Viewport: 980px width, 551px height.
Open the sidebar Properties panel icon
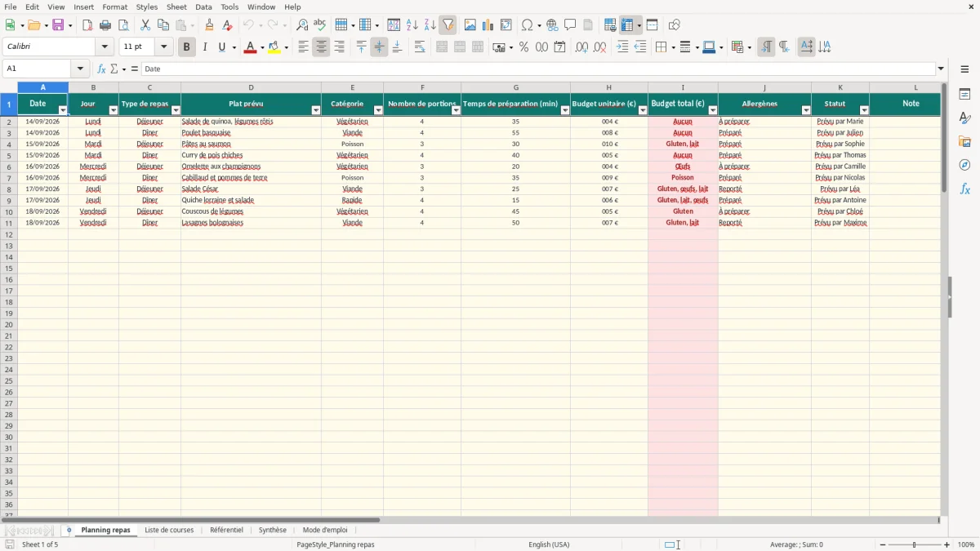tap(964, 95)
